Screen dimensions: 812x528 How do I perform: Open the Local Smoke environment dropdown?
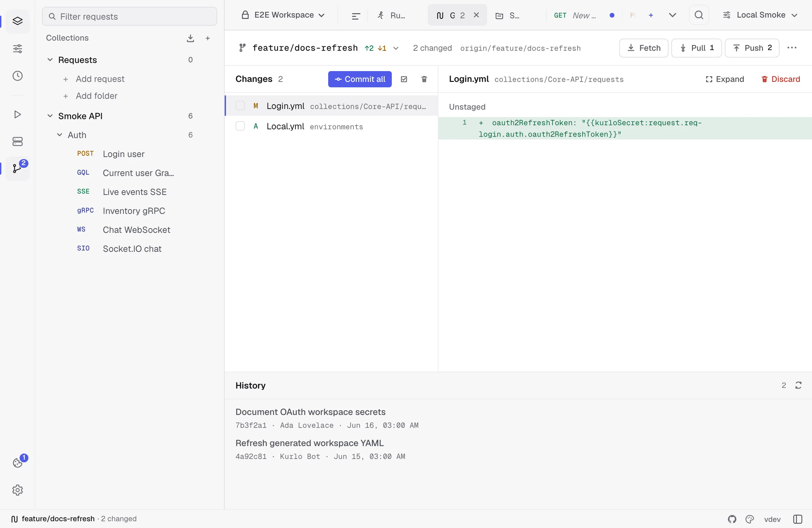[760, 15]
